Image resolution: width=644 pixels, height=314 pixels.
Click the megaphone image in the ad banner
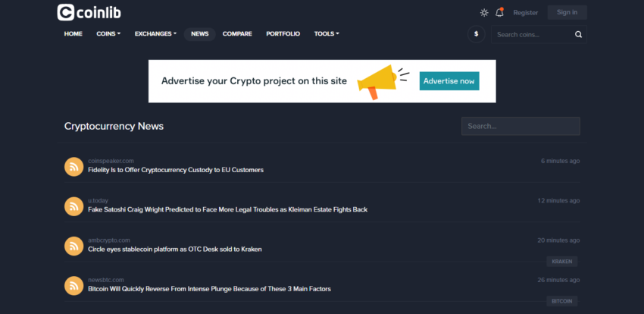(x=383, y=81)
